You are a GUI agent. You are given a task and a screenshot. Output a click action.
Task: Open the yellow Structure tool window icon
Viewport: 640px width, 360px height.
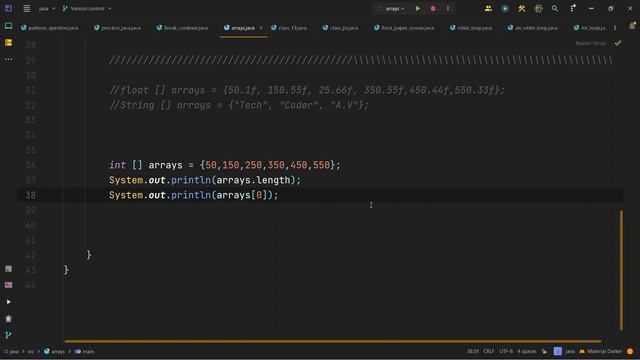(x=8, y=42)
